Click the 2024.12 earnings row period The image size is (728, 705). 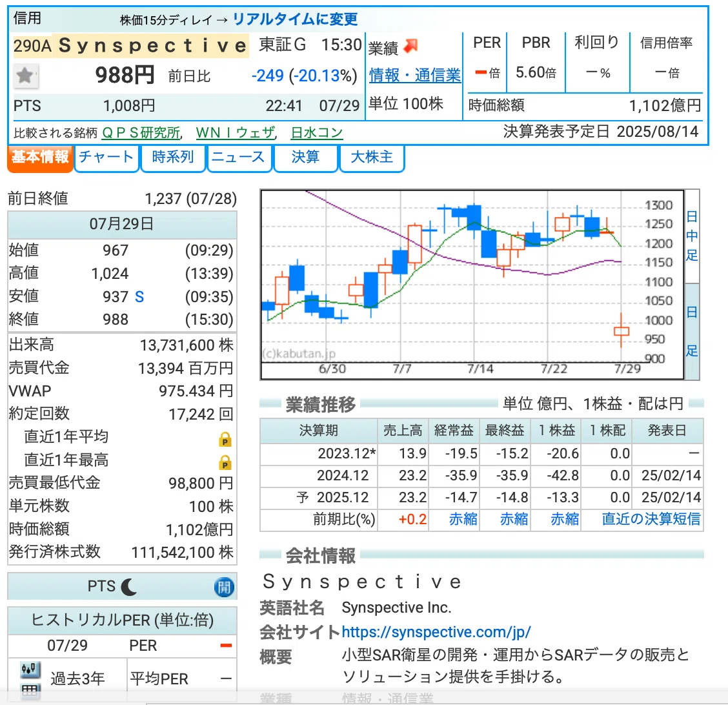click(343, 476)
